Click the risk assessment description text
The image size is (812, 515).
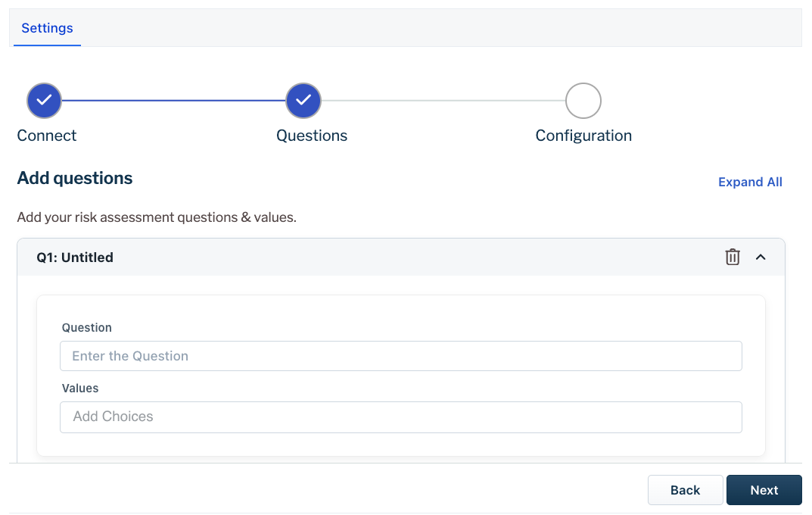(x=157, y=217)
